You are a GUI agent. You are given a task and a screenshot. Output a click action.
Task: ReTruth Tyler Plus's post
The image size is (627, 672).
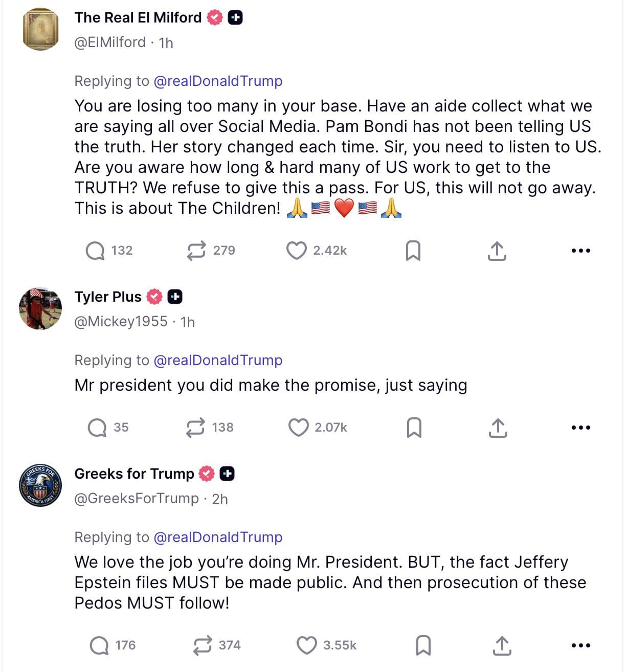click(x=195, y=428)
